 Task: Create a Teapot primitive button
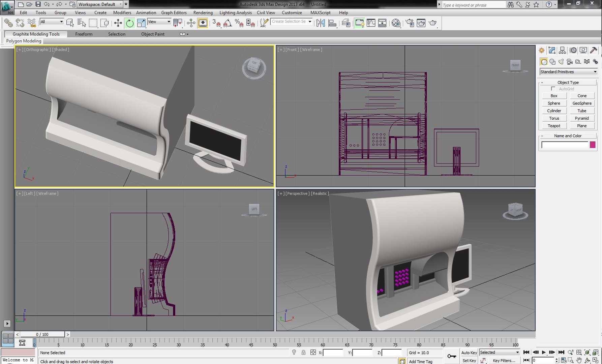coord(554,126)
